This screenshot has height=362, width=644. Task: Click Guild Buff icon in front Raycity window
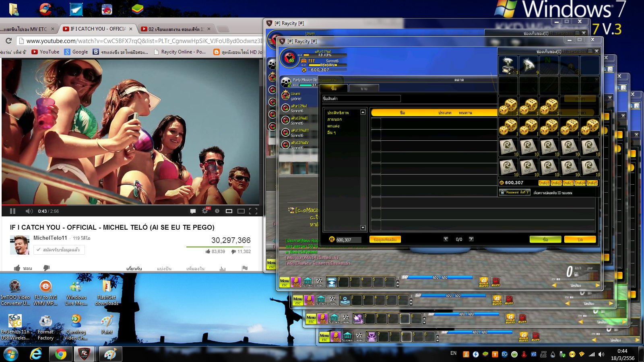pyautogui.click(x=484, y=282)
